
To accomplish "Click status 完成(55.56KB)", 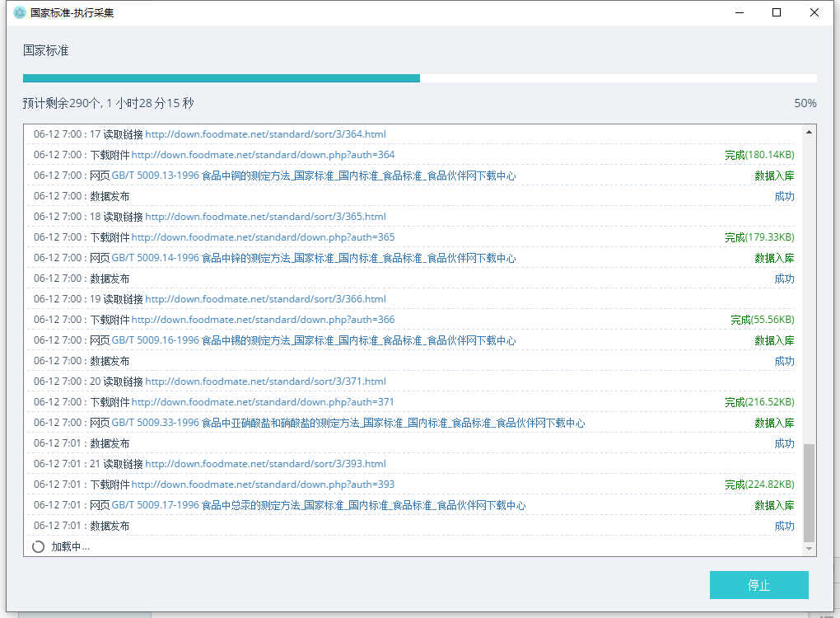I will pos(763,320).
